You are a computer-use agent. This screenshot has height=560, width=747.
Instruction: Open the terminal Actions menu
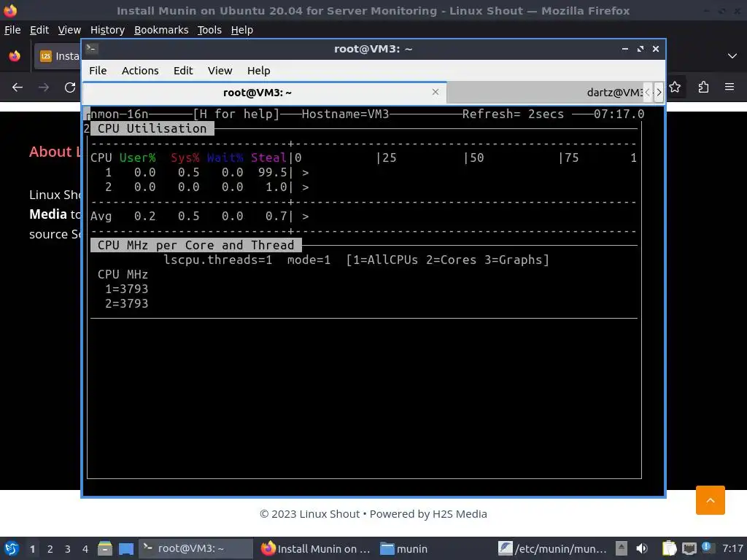click(140, 71)
